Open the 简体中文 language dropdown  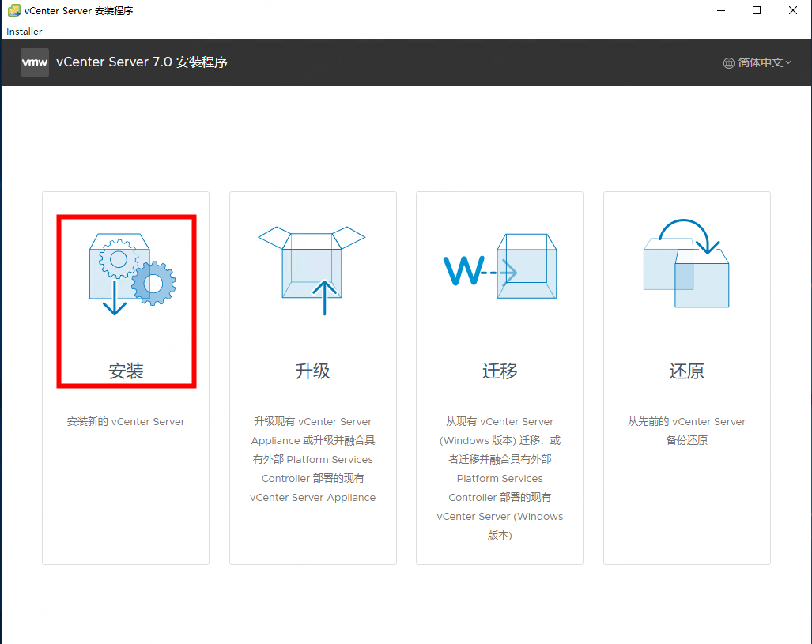pos(757,62)
